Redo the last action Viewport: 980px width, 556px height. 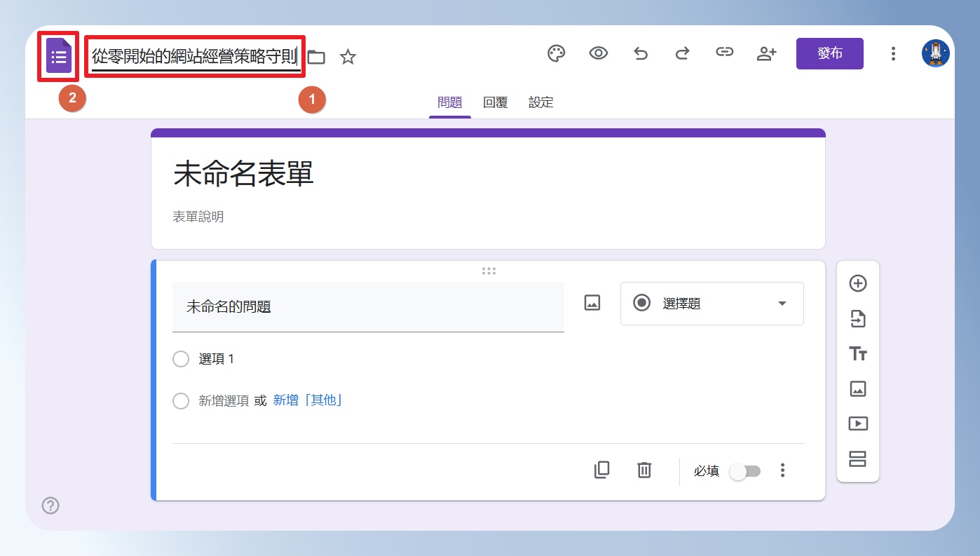682,53
